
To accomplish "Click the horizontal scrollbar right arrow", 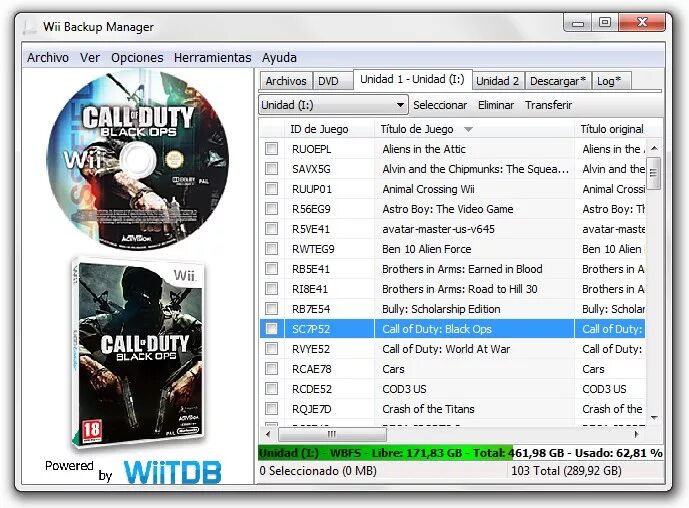I will click(x=636, y=434).
